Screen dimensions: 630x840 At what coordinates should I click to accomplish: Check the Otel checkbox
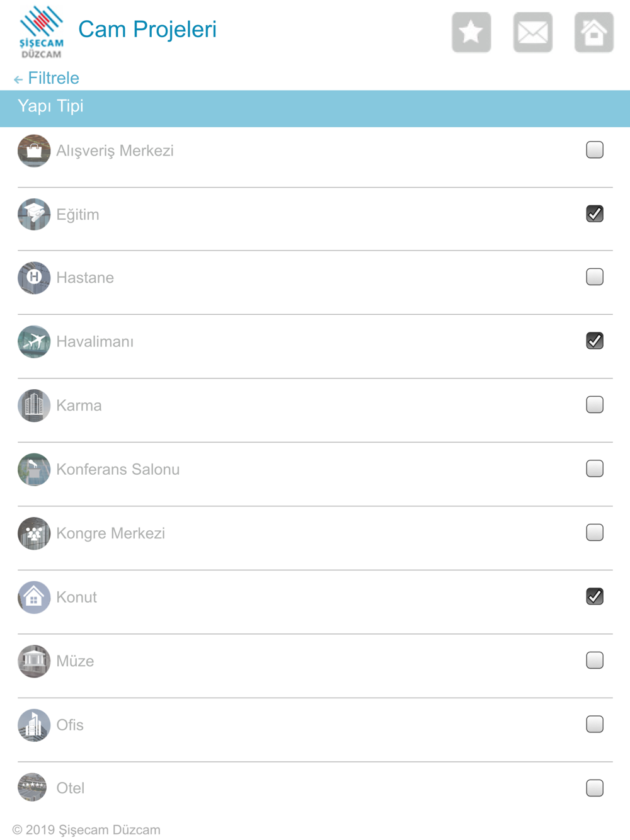click(x=595, y=788)
